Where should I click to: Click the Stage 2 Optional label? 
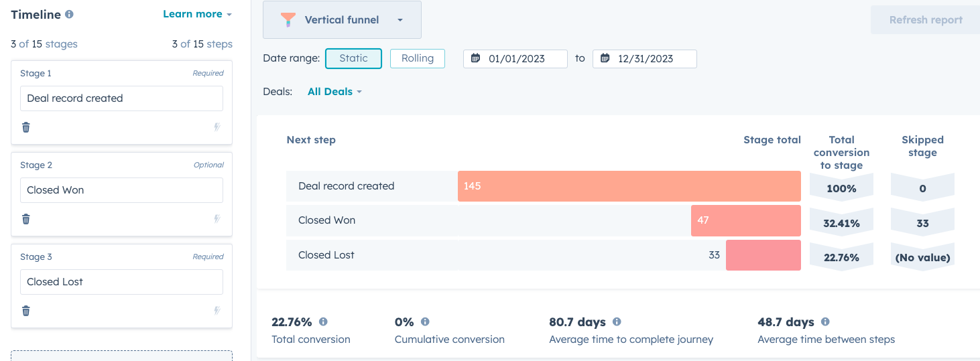point(208,165)
